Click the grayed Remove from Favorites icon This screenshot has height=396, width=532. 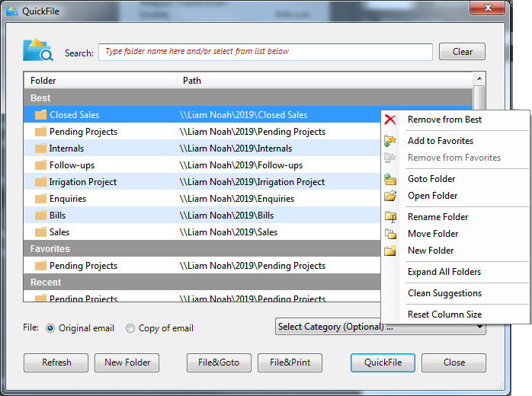click(x=390, y=158)
